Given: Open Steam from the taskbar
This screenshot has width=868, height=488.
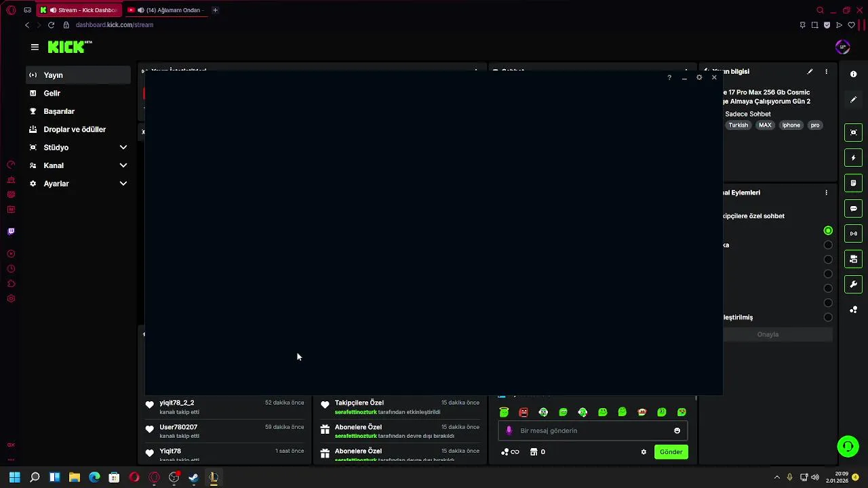Looking at the screenshot, I should pos(194,477).
